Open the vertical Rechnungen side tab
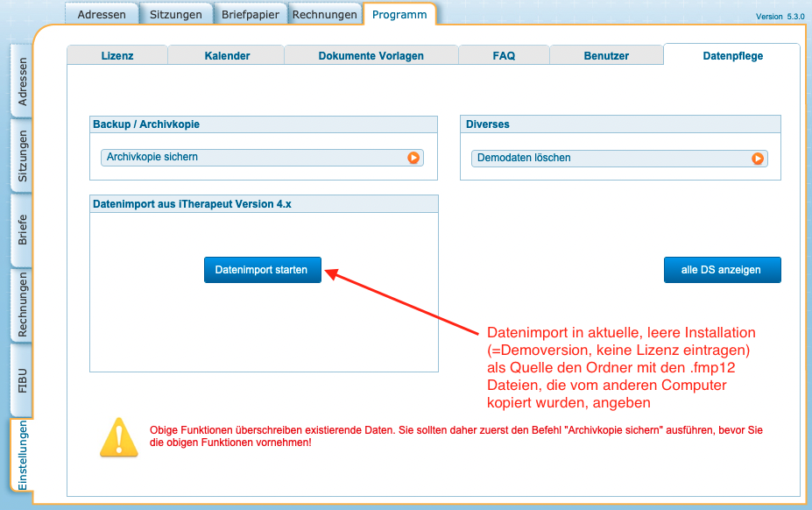 coord(22,305)
